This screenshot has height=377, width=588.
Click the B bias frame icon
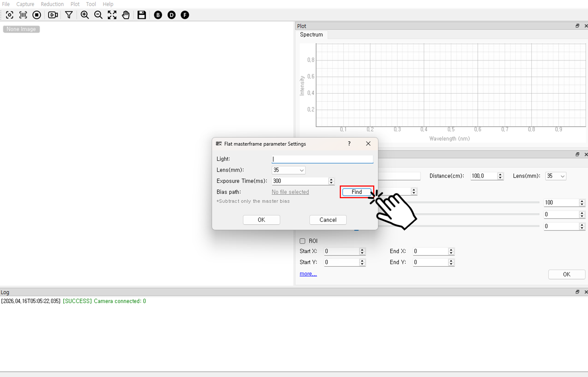(x=158, y=15)
